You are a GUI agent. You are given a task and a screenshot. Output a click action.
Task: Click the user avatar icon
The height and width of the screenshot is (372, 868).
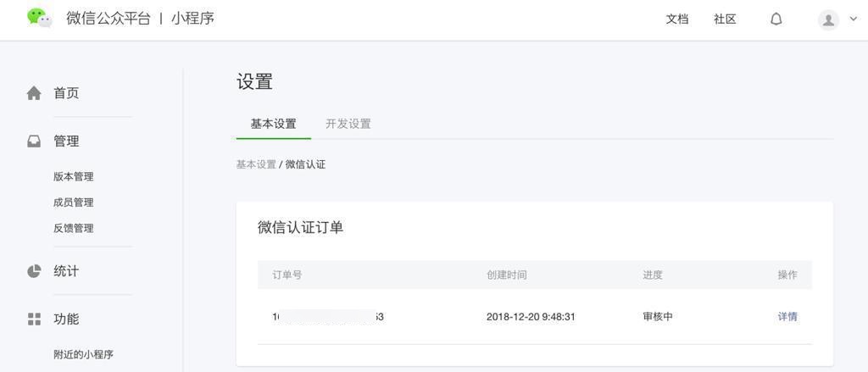828,19
